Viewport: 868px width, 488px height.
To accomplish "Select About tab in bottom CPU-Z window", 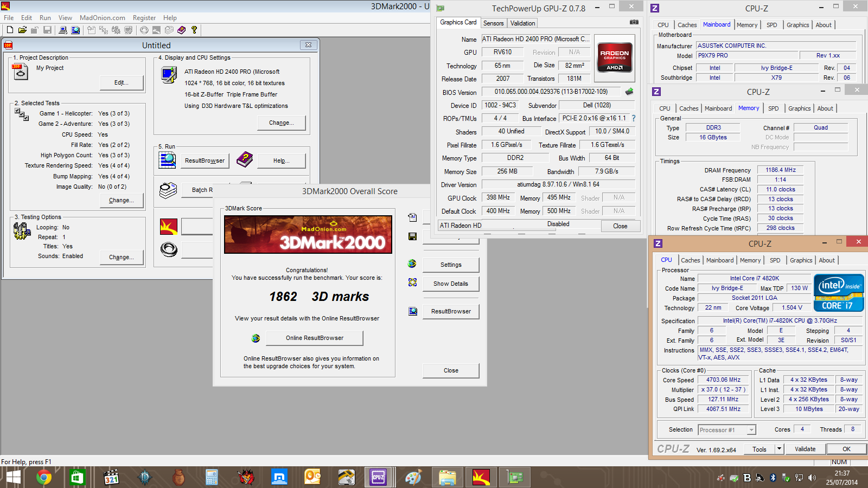I will (827, 260).
